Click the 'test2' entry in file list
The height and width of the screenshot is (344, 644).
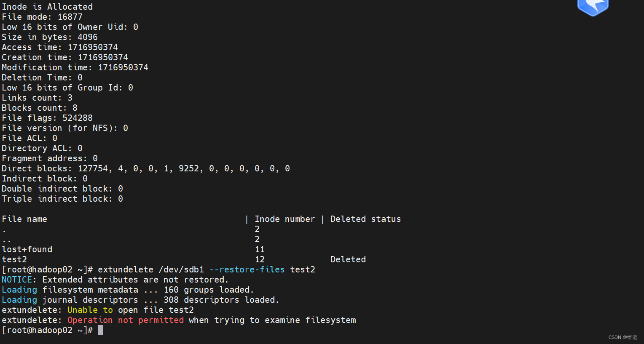click(x=14, y=260)
